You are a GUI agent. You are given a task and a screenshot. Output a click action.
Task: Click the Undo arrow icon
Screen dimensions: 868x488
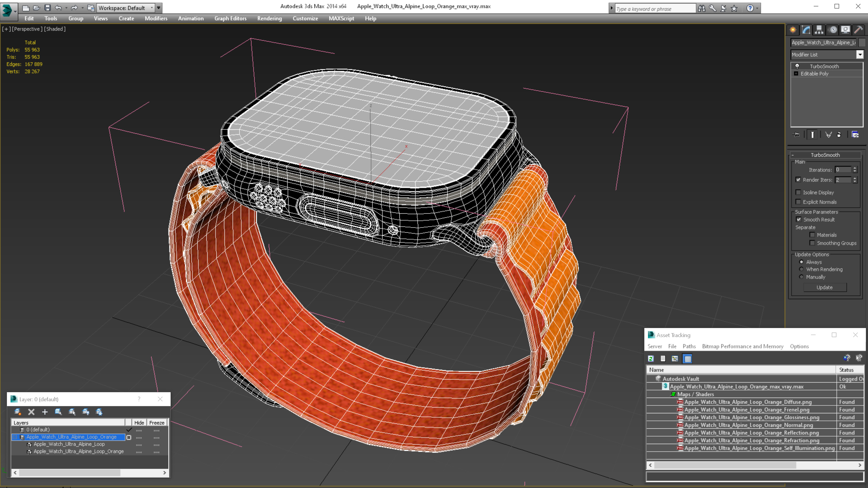58,8
